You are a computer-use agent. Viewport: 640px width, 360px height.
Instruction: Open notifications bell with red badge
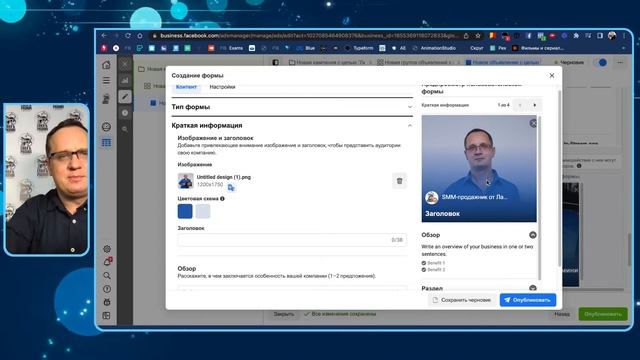[107, 262]
